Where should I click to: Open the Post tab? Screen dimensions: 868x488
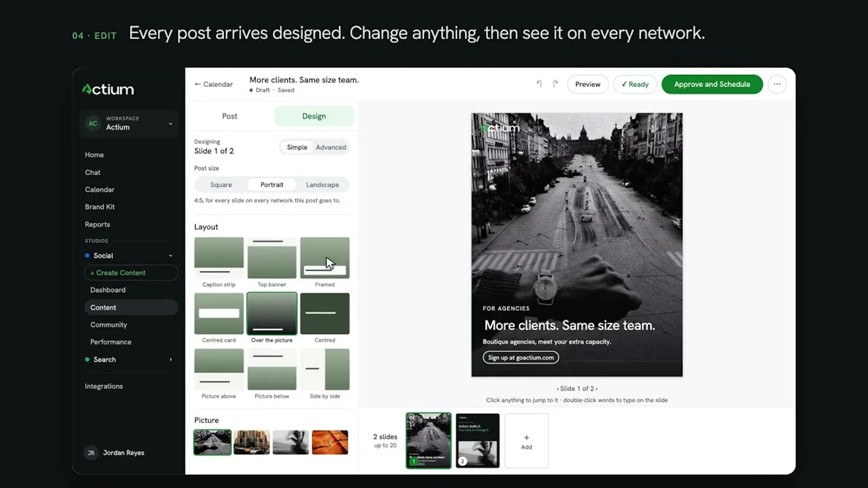[x=229, y=116]
